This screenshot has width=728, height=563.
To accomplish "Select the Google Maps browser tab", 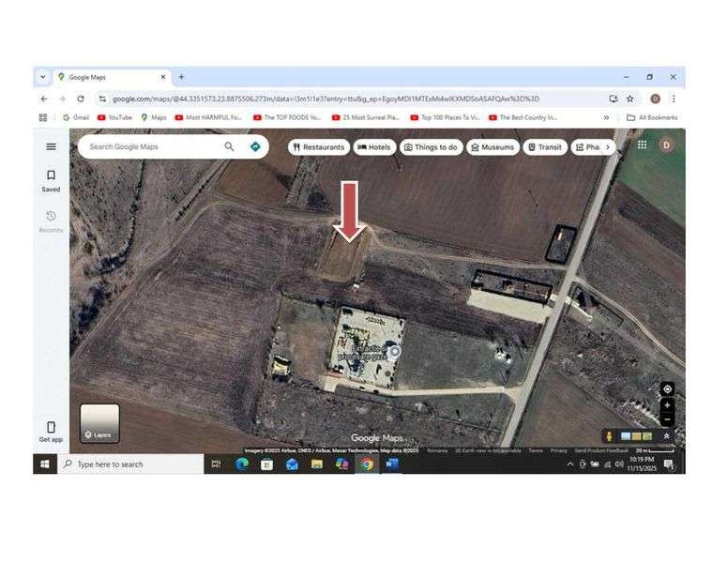I will click(x=111, y=77).
